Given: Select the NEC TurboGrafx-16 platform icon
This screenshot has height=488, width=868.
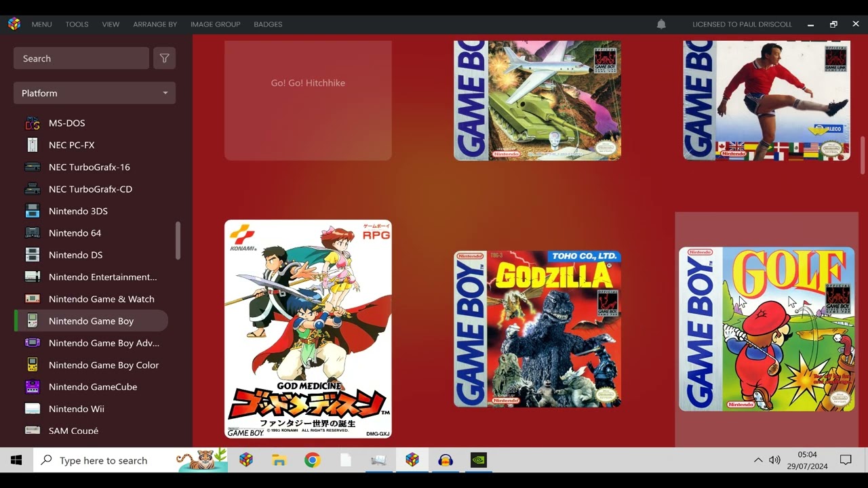Looking at the screenshot, I should tap(33, 167).
